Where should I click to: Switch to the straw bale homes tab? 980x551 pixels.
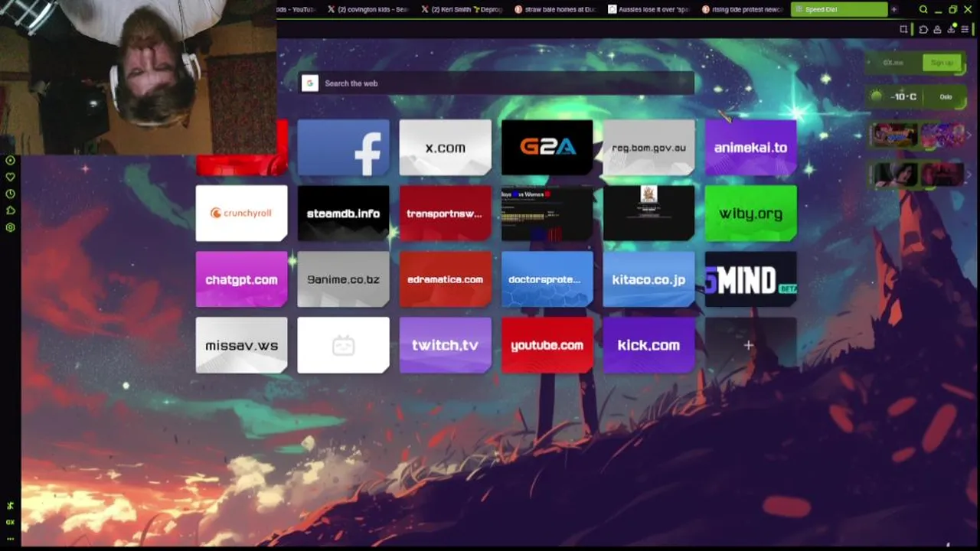556,9
